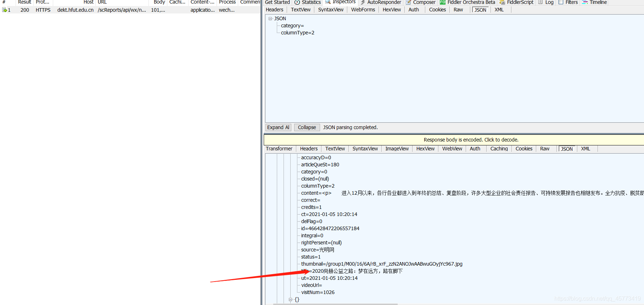Select the request node columnType=2
The height and width of the screenshot is (305, 644).
click(298, 33)
